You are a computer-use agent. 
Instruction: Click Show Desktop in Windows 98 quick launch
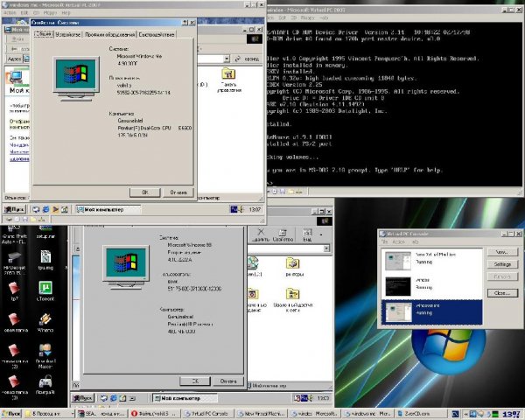click(104, 398)
